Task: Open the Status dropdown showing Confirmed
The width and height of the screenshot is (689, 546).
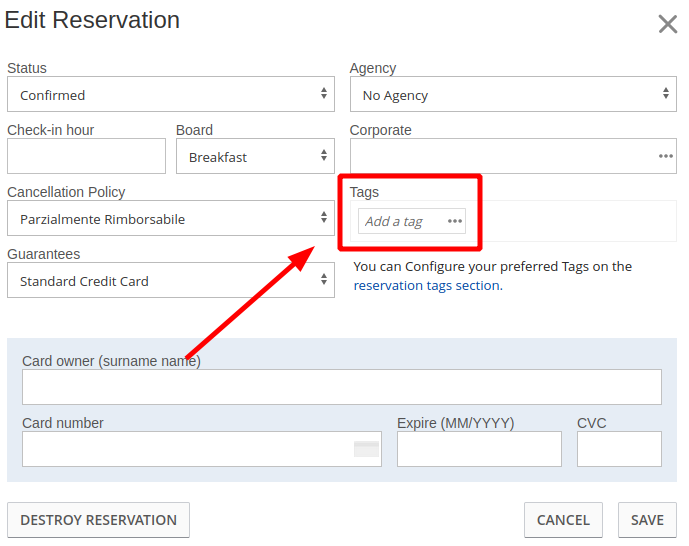Action: point(171,95)
